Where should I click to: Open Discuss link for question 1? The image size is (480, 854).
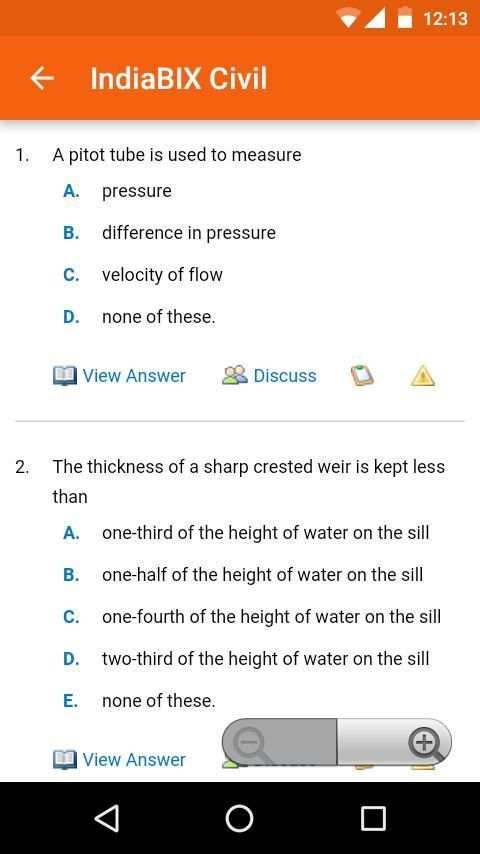click(269, 376)
